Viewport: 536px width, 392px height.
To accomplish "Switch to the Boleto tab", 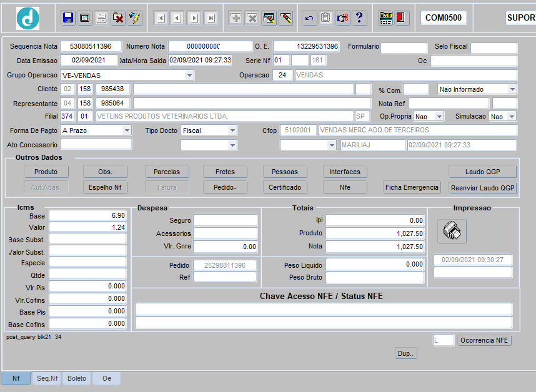I will (x=77, y=378).
